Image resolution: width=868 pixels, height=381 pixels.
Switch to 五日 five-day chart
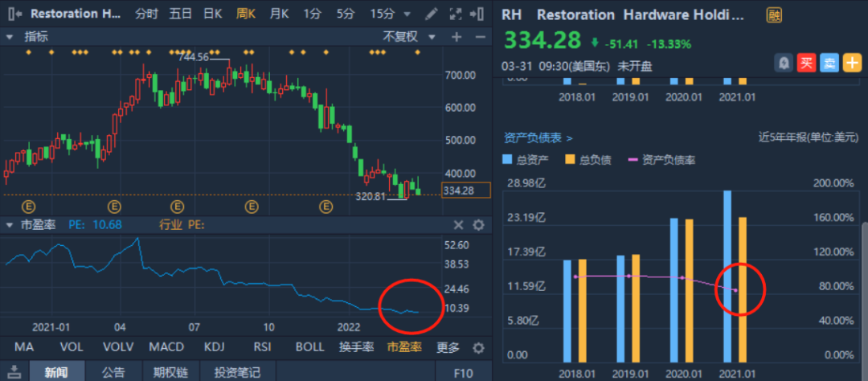point(180,14)
